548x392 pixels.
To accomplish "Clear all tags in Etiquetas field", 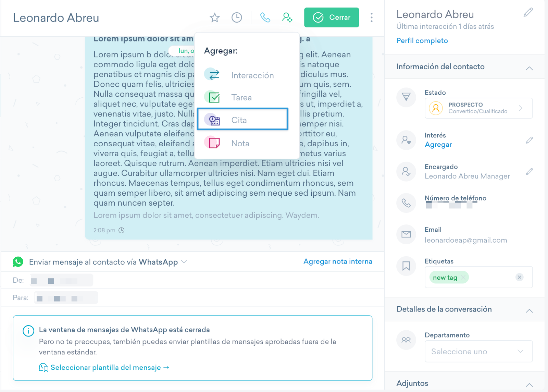I will click(x=520, y=277).
